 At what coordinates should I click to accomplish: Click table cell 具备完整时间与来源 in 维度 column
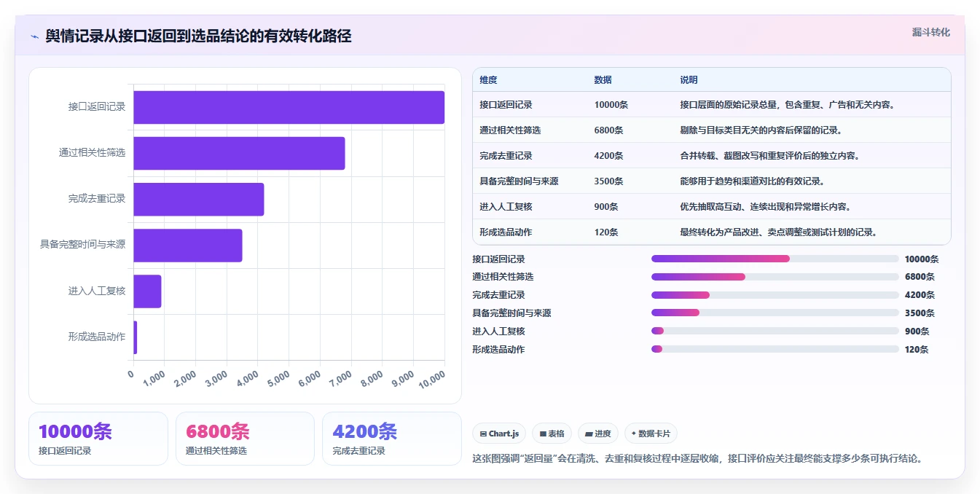click(x=519, y=181)
